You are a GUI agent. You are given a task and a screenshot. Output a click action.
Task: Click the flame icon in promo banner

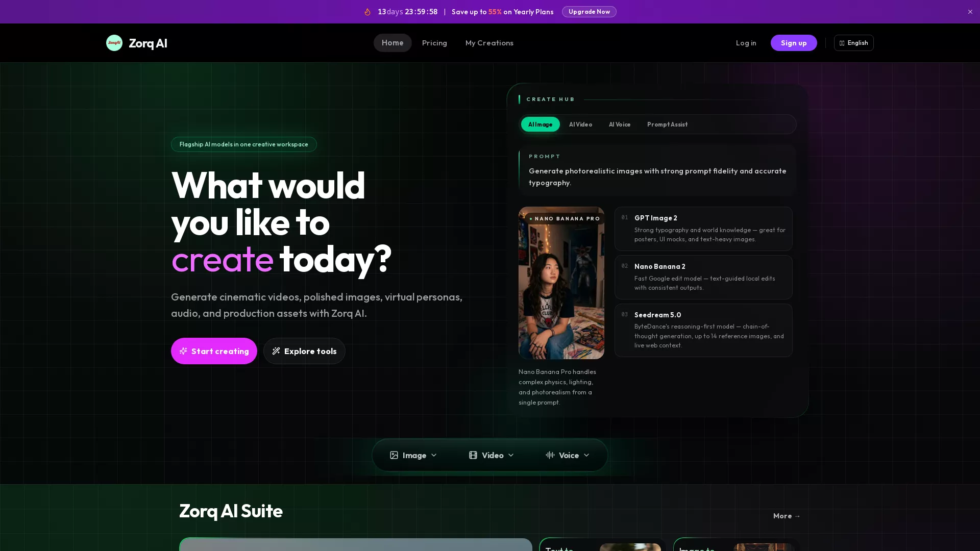367,12
